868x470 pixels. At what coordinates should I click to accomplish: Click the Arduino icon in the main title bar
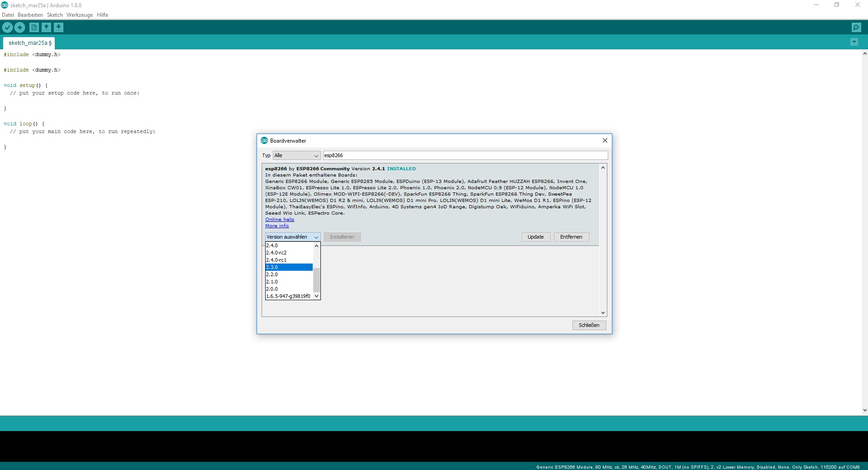(5, 5)
